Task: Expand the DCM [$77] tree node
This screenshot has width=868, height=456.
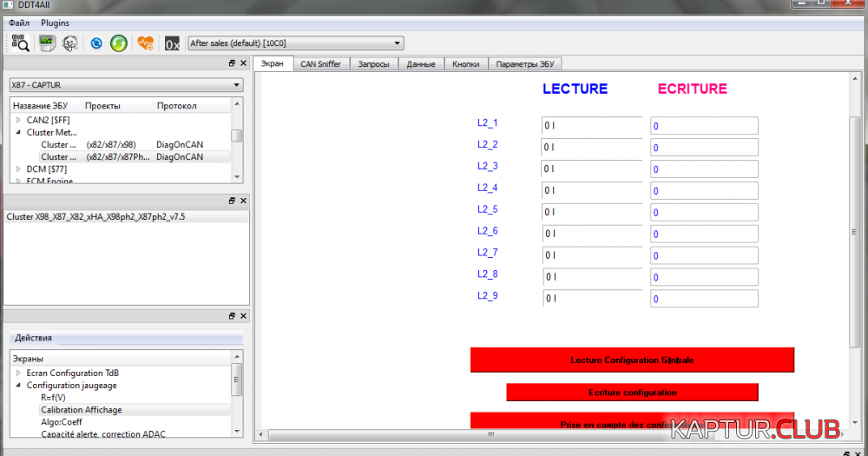Action: pyautogui.click(x=18, y=169)
